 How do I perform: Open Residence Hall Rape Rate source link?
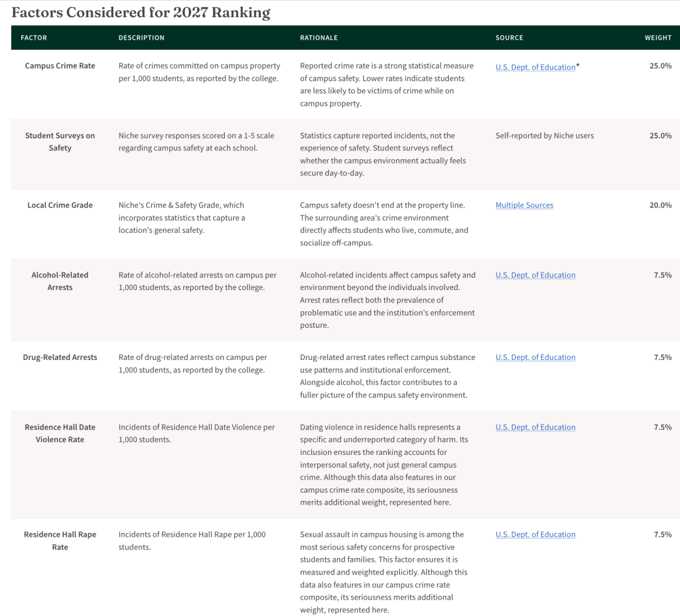tap(535, 534)
